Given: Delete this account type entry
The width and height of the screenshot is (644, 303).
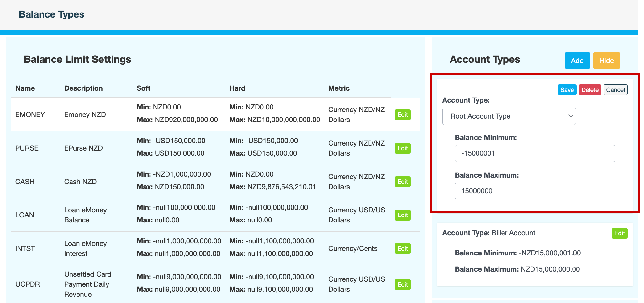Looking at the screenshot, I should [589, 90].
